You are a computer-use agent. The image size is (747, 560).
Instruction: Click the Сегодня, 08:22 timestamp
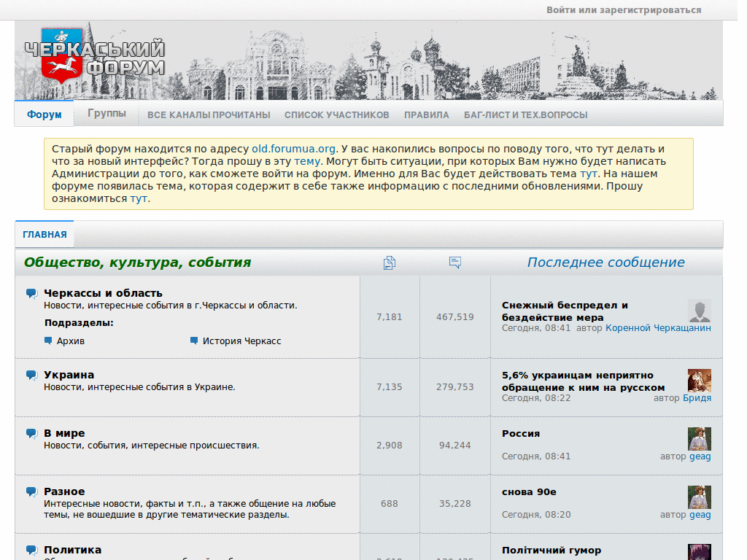pos(536,398)
